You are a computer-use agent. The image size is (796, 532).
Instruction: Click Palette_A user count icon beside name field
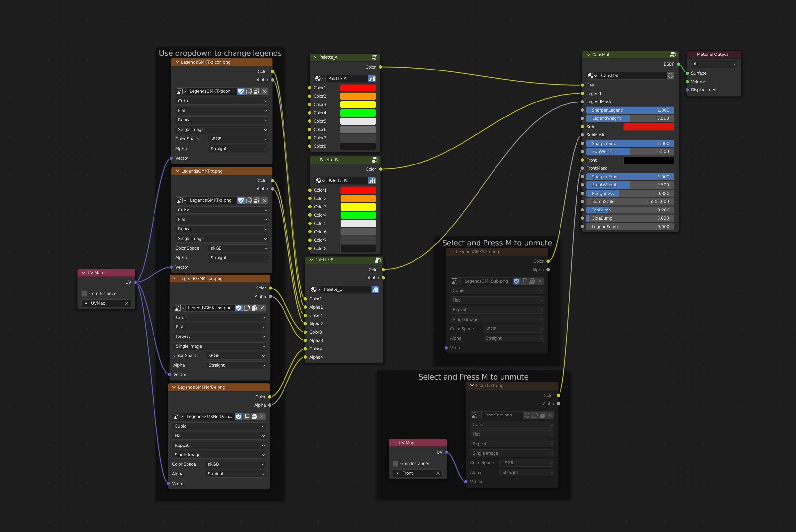[372, 79]
